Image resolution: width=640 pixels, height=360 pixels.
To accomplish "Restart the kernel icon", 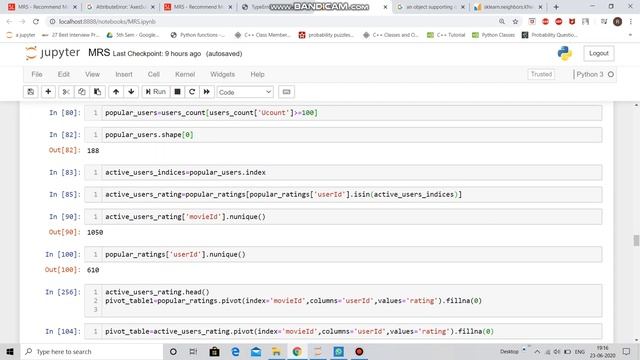I will coord(192,92).
